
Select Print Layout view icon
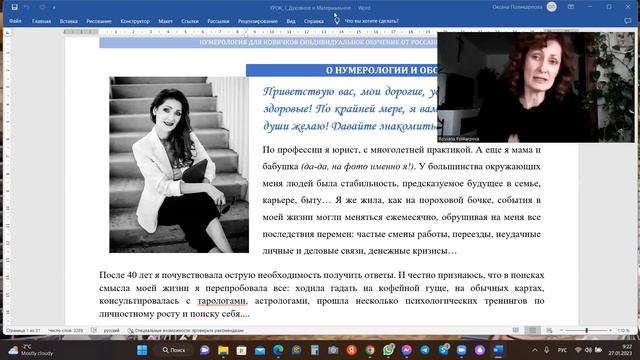point(532,330)
